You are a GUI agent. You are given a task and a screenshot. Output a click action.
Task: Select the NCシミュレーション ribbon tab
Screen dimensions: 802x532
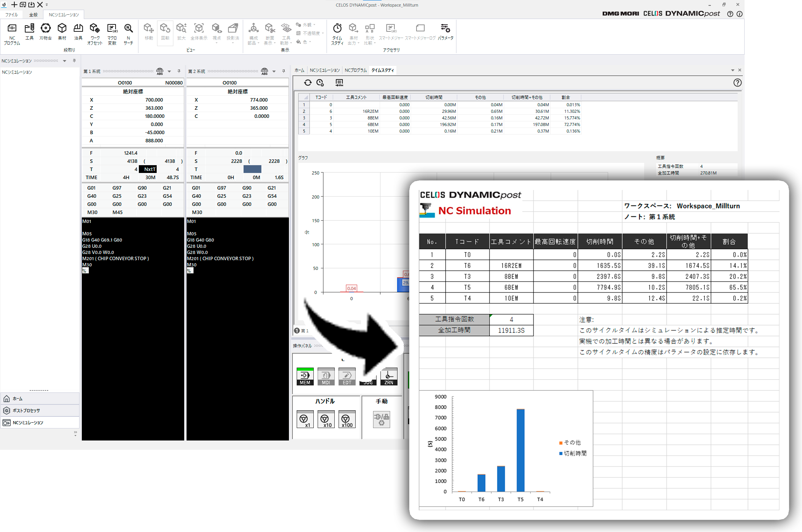64,15
